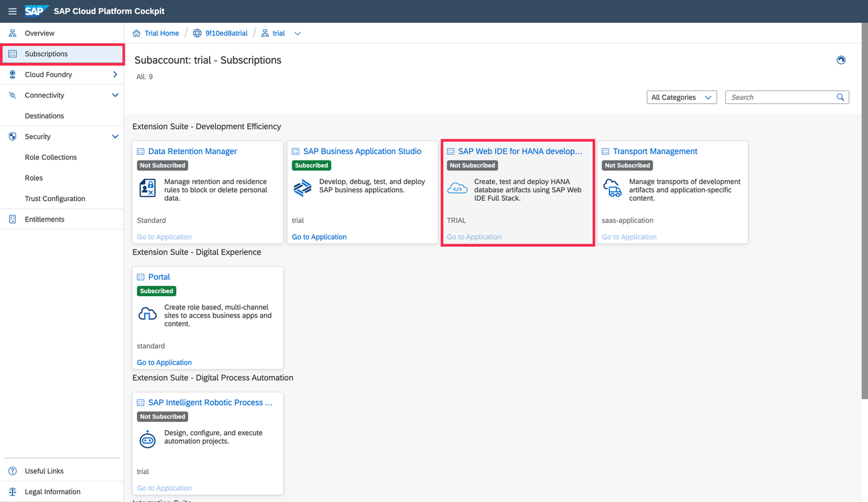The image size is (868, 502).
Task: Collapse the Connectivity section chevron
Action: (x=115, y=95)
